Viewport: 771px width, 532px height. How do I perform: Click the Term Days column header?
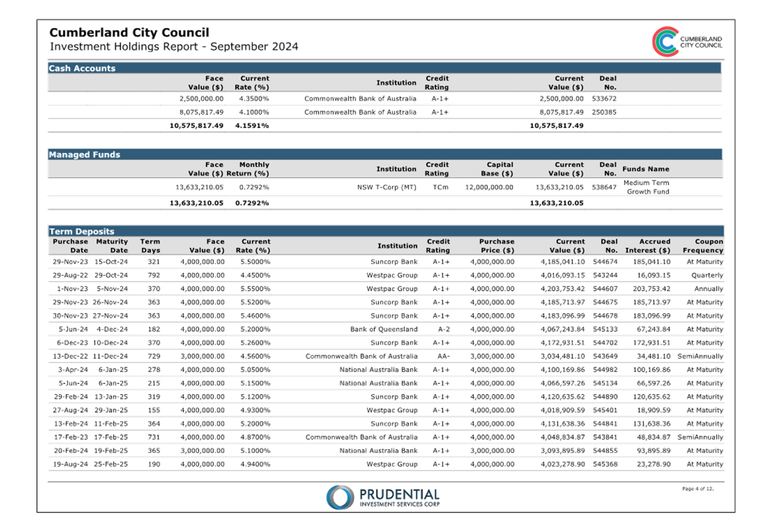(150, 246)
